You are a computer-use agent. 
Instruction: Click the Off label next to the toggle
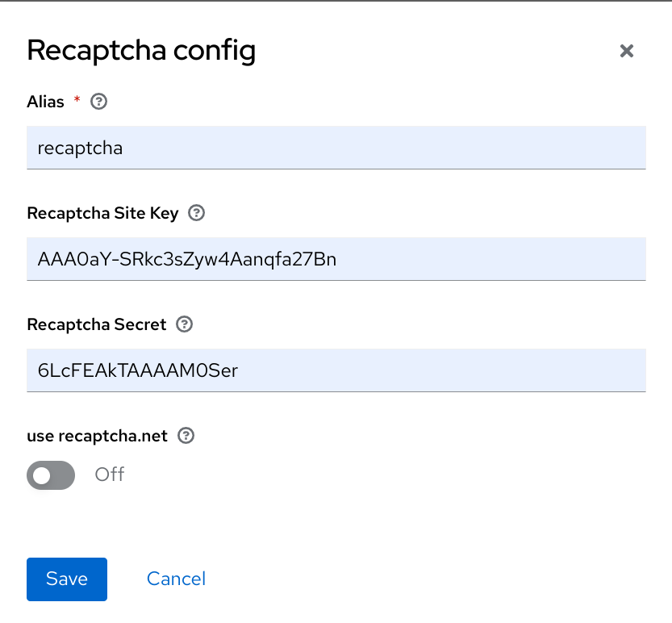point(110,475)
